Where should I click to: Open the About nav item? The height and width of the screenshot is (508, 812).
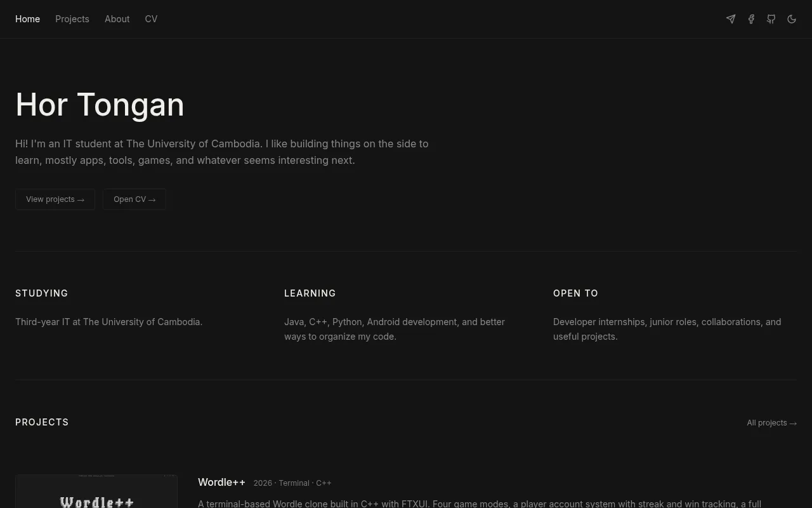point(117,19)
